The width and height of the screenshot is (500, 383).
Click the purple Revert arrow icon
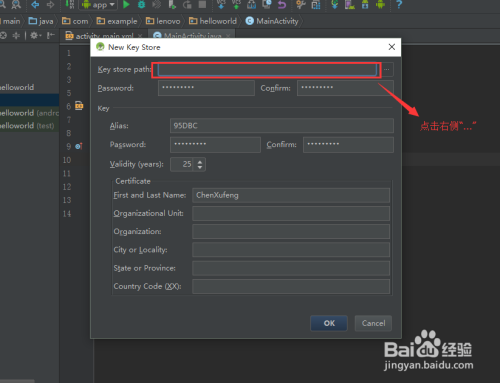tap(282, 4)
